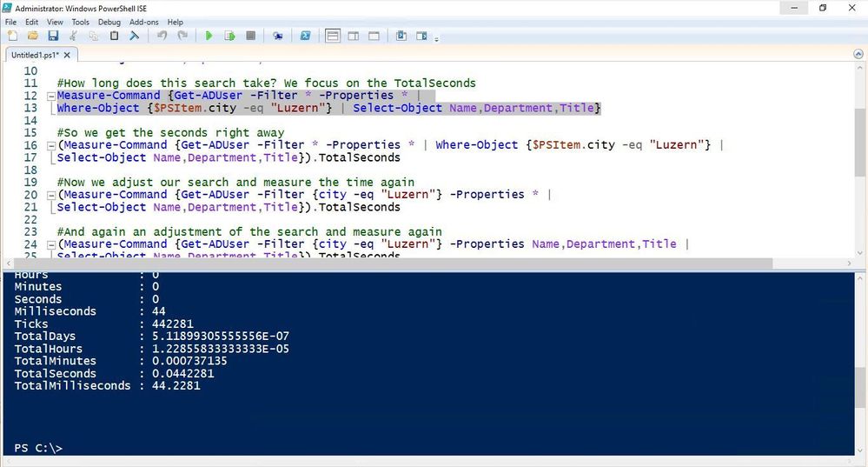868x467 pixels.
Task: Paste from clipboard toolbar icon
Action: tap(114, 36)
